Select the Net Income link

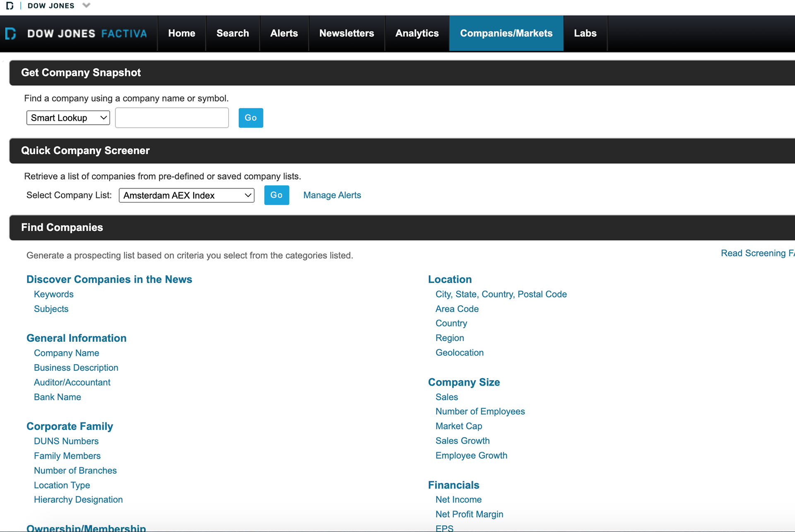459,500
